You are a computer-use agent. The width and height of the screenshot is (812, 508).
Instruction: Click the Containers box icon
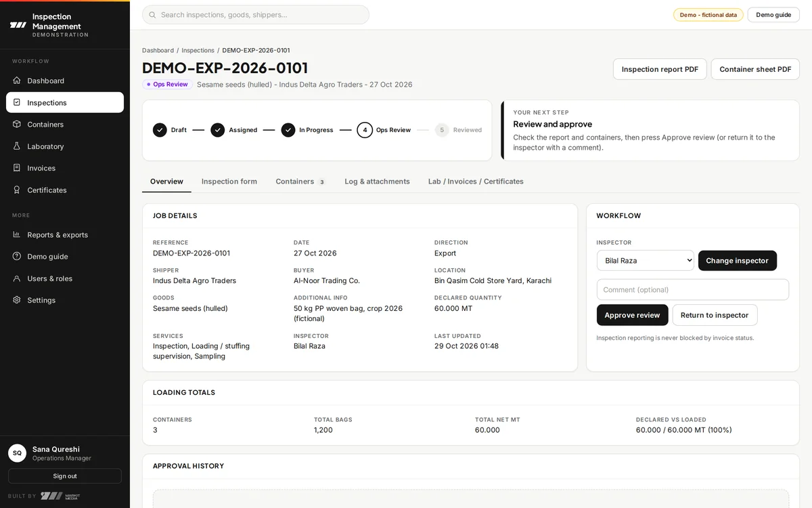17,124
